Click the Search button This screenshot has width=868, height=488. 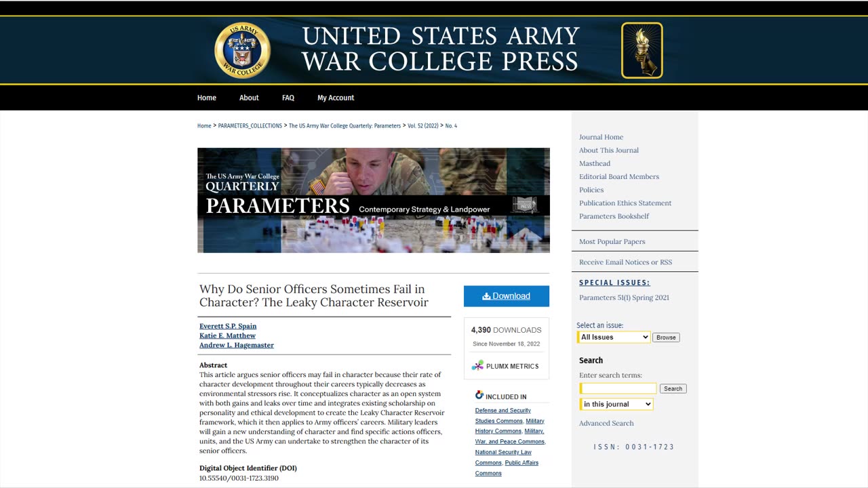[673, 389]
